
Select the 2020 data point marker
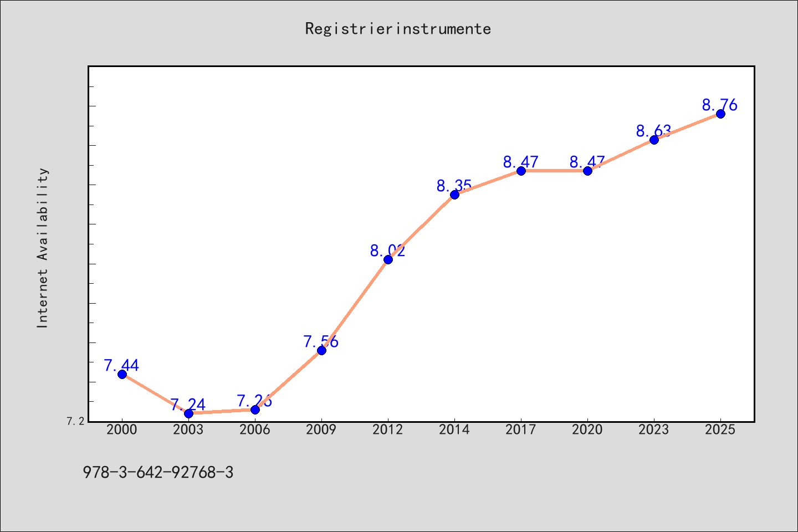[x=587, y=171]
